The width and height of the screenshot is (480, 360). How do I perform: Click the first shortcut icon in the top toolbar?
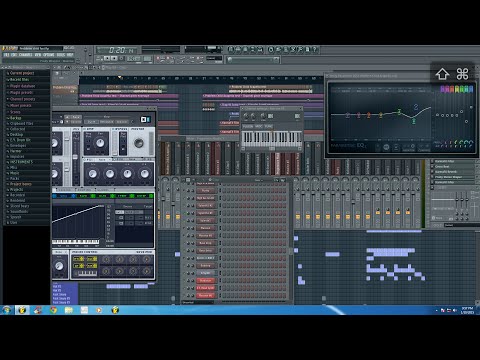pos(231,50)
